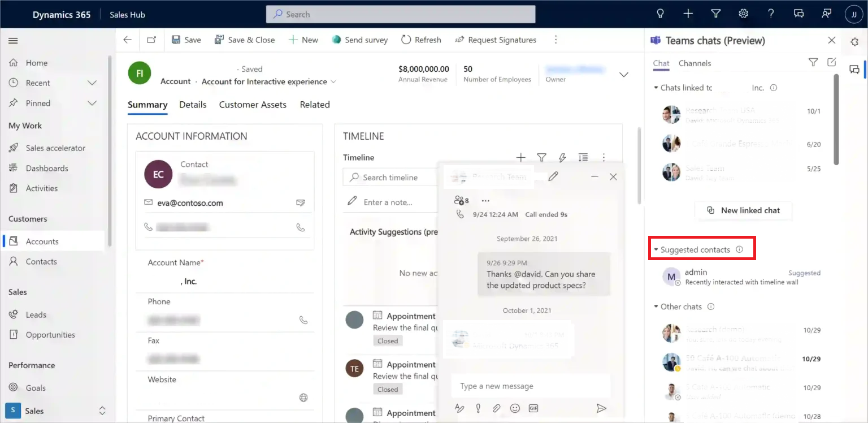This screenshot has height=423, width=868.
Task: Expand the record header chevron
Action: [624, 75]
